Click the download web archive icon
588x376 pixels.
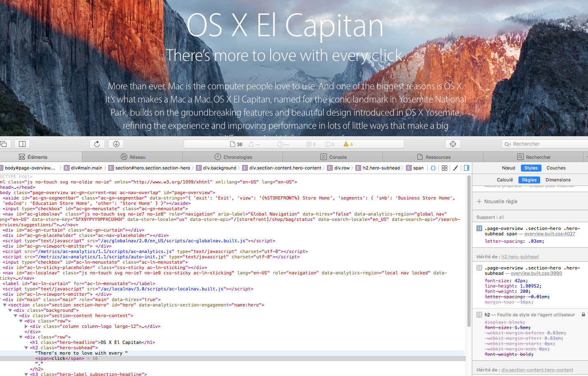point(116,144)
